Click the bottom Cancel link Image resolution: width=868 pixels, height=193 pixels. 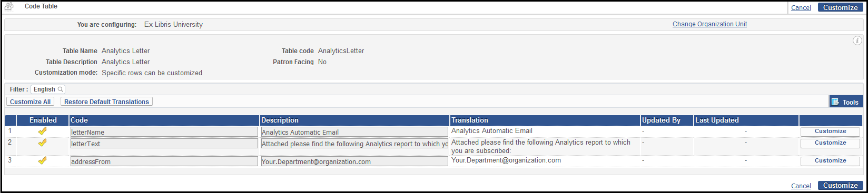click(x=801, y=186)
